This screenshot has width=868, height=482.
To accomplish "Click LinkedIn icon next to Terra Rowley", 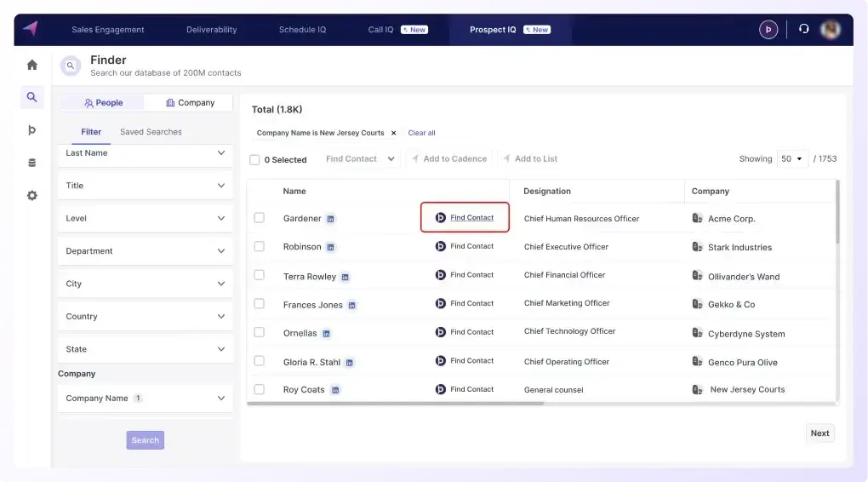I will click(x=345, y=277).
